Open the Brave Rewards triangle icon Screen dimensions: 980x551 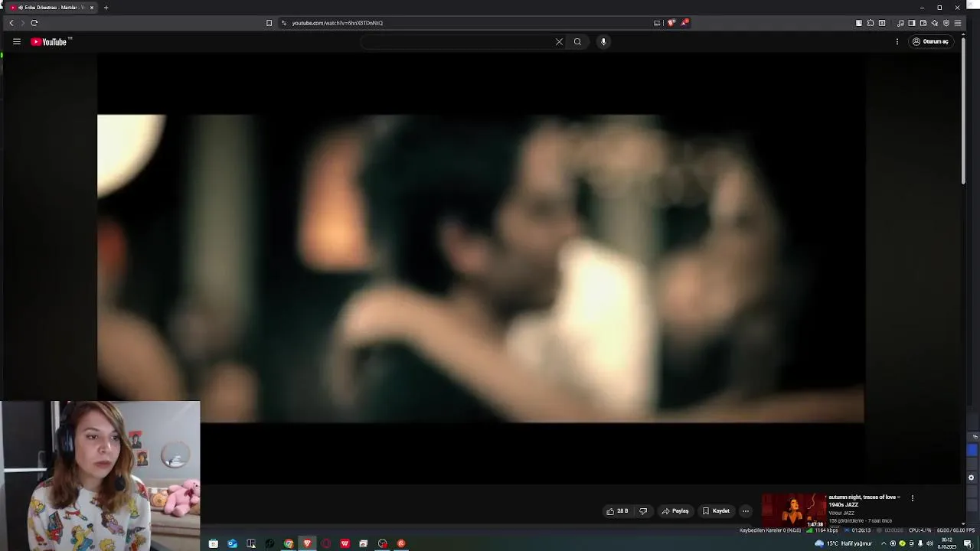tap(684, 23)
